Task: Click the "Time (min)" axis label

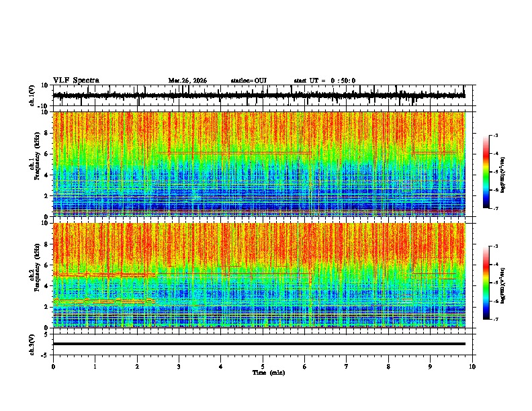Action: click(269, 373)
